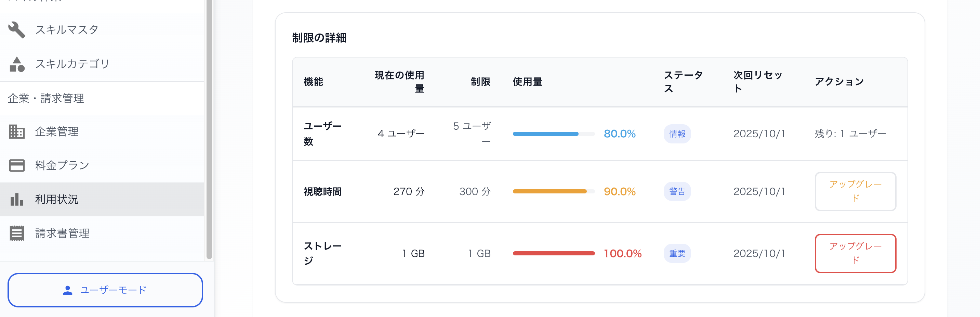This screenshot has width=980, height=317.
Task: Click アップグレード for the 視聴時間 row
Action: [x=855, y=192]
